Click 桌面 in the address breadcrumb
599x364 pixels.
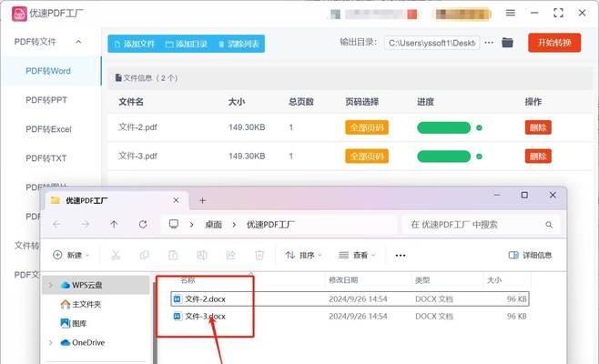coord(213,225)
